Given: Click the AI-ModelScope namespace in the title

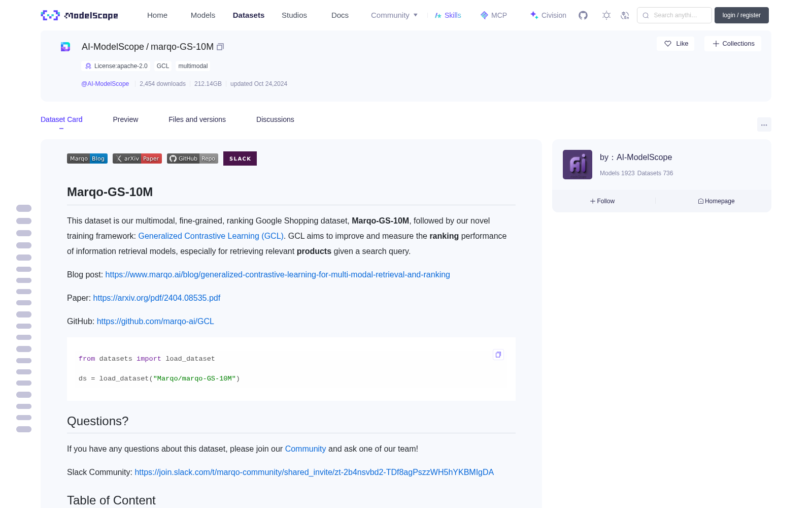Looking at the screenshot, I should 113,47.
